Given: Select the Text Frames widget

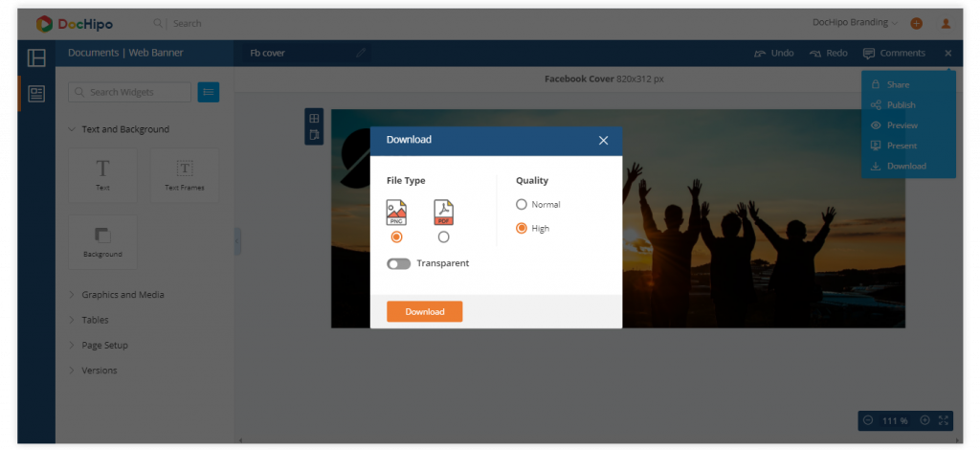Looking at the screenshot, I should pos(185,175).
